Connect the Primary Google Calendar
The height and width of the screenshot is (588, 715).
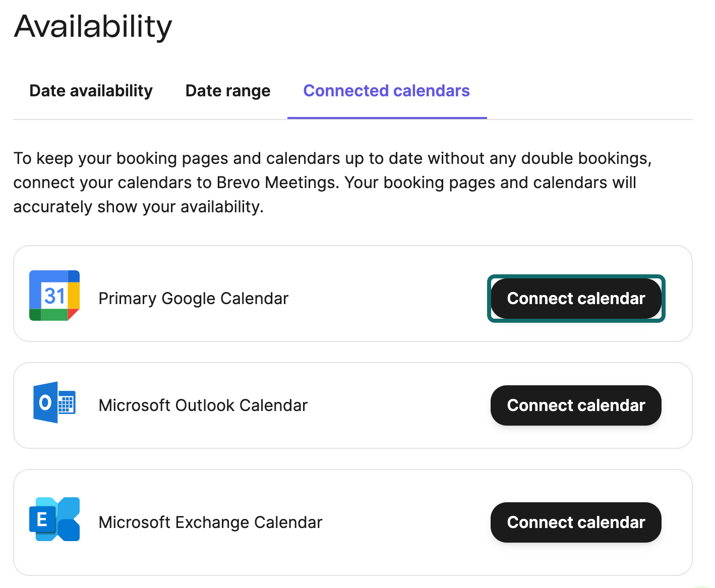coord(576,299)
